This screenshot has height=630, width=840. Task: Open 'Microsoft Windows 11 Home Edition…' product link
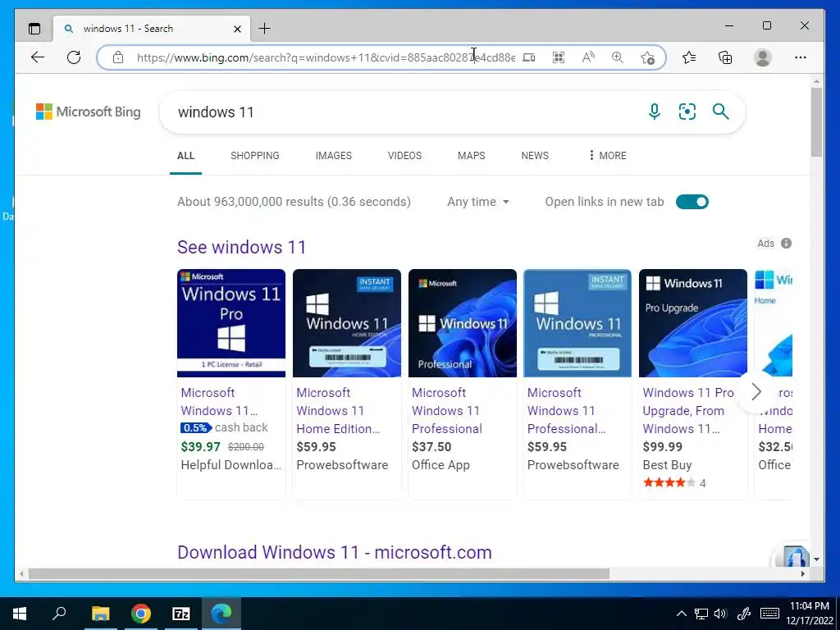[x=338, y=411]
